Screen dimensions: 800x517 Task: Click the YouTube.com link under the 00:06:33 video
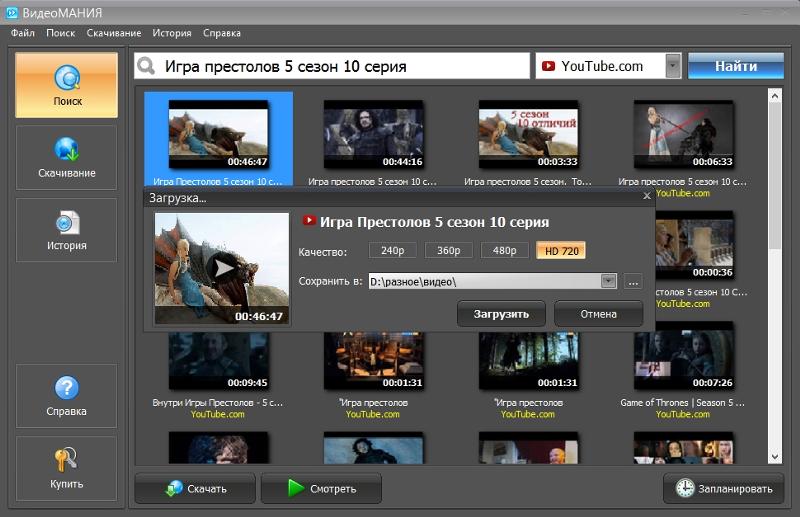point(683,193)
